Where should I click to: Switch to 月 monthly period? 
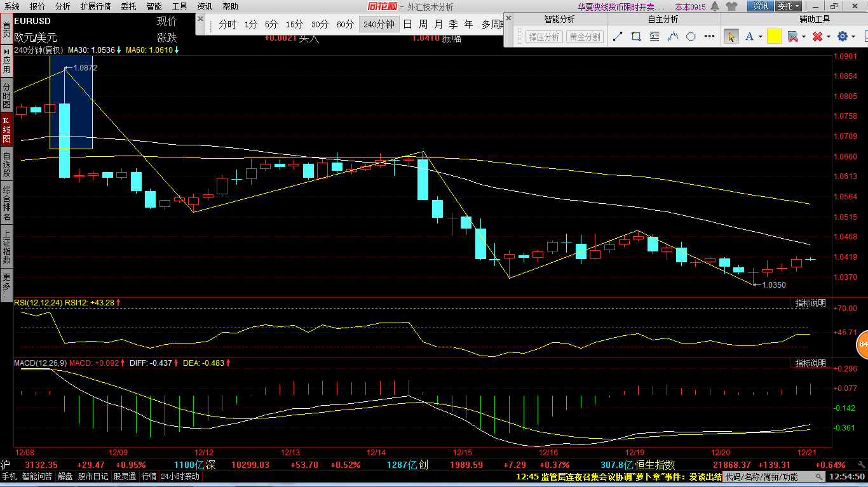[x=438, y=25]
